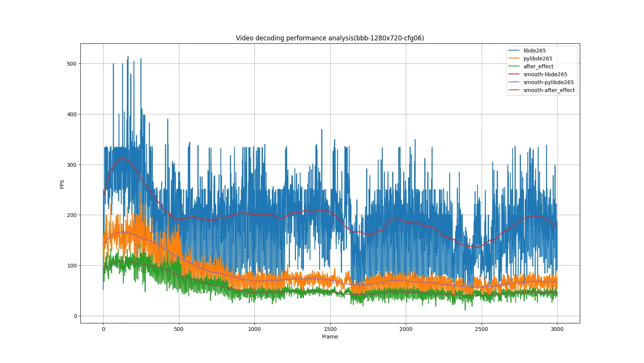644x363 pixels.
Task: Click the 1000 tick on the Frame axis
Action: pyautogui.click(x=254, y=329)
